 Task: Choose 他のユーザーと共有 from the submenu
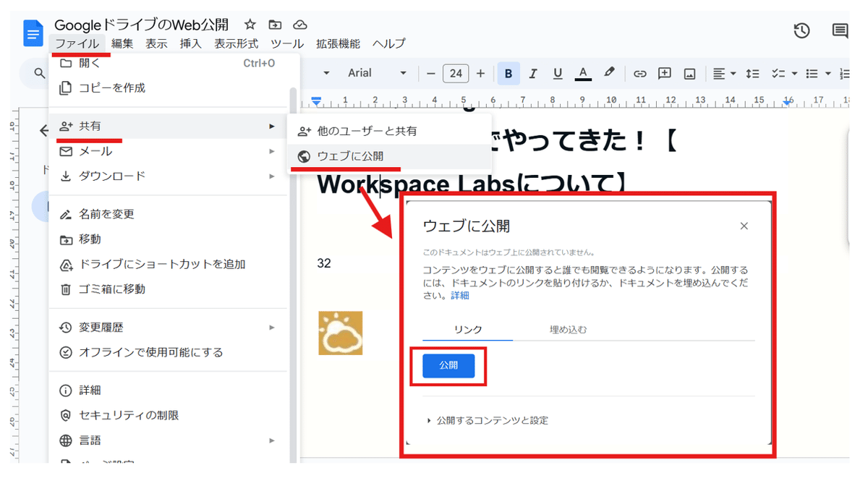pos(389,132)
